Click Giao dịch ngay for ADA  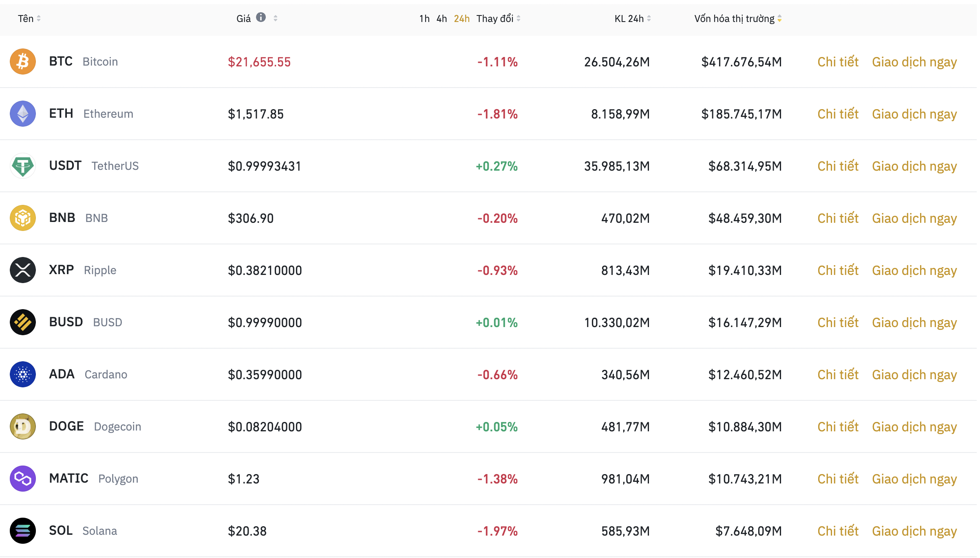point(914,376)
